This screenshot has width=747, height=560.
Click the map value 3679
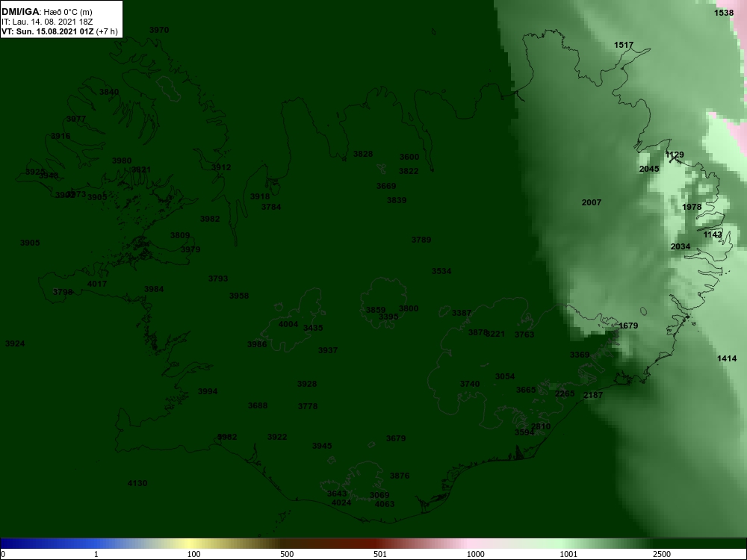pos(396,438)
